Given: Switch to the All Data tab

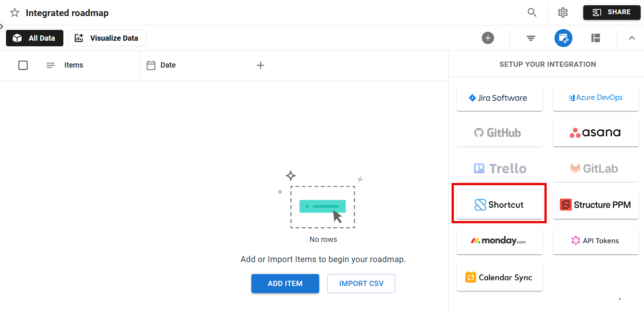Looking at the screenshot, I should [35, 38].
